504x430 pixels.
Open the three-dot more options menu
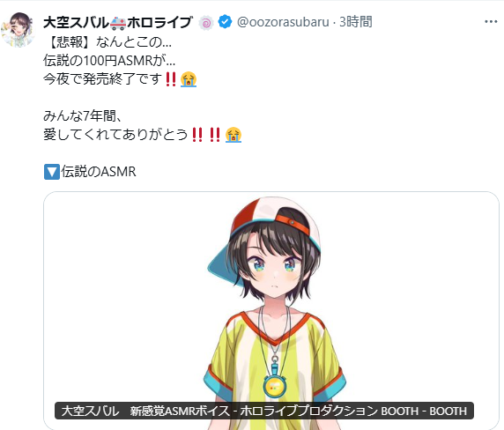491,22
